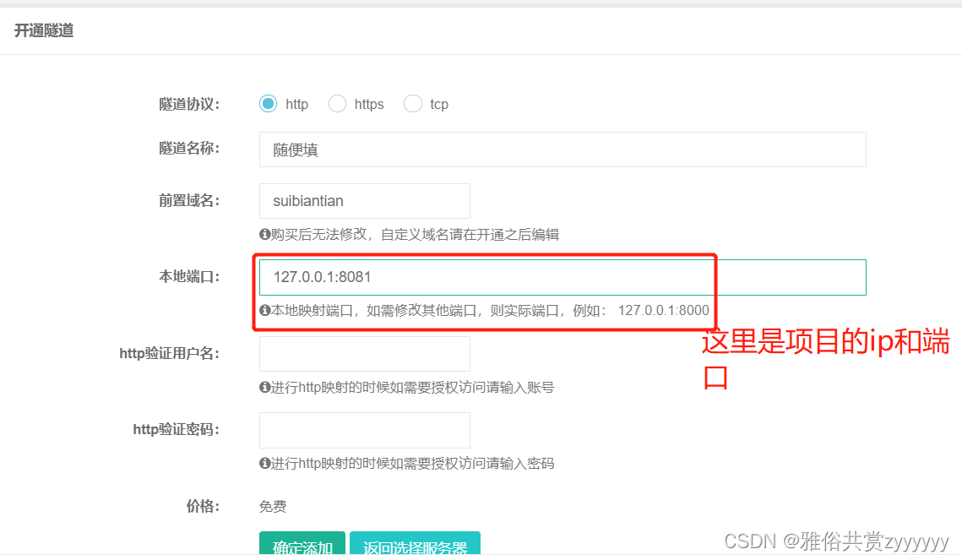Screen dimensions: 962x560
Task: Click the http验证密码 label
Action: pos(176,429)
